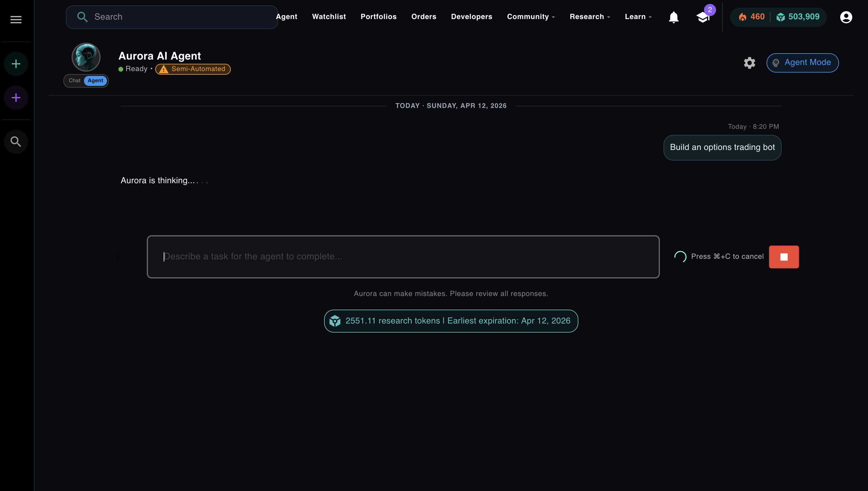The height and width of the screenshot is (491, 868).
Task: Open sidebar search magnifier icon
Action: click(15, 141)
